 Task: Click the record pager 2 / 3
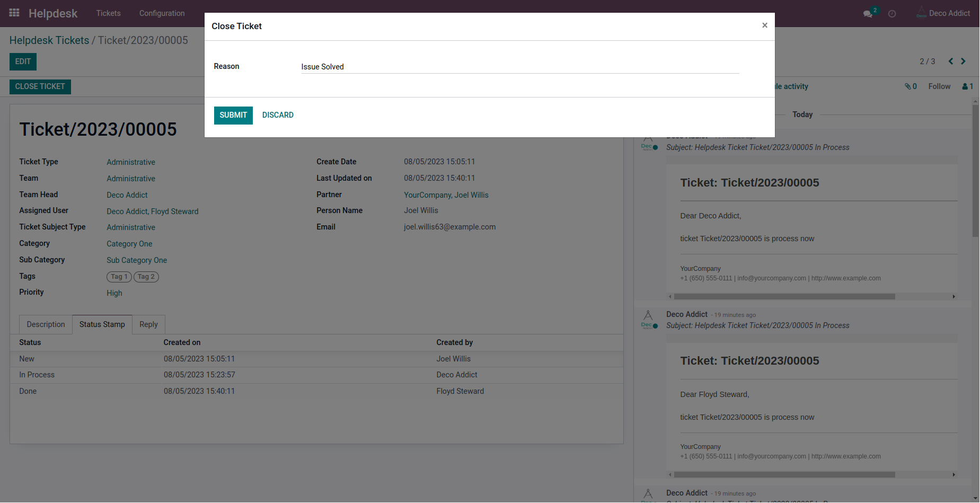(928, 61)
